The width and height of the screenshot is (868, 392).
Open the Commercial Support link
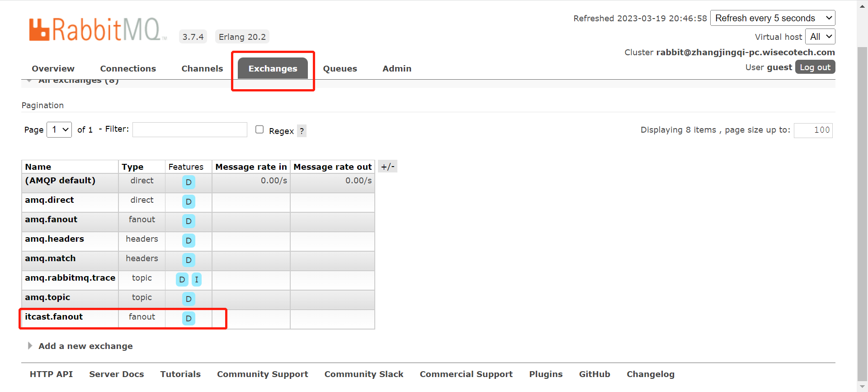[x=466, y=374]
